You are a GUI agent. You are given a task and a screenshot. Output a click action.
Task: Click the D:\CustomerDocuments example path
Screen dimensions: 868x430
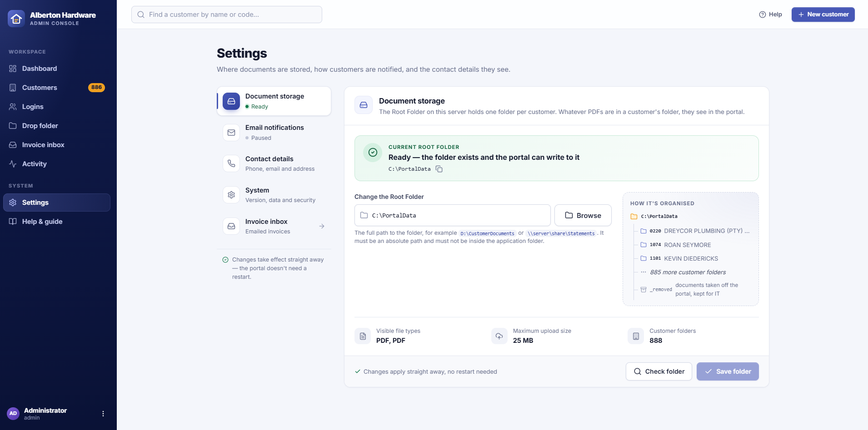(x=487, y=233)
